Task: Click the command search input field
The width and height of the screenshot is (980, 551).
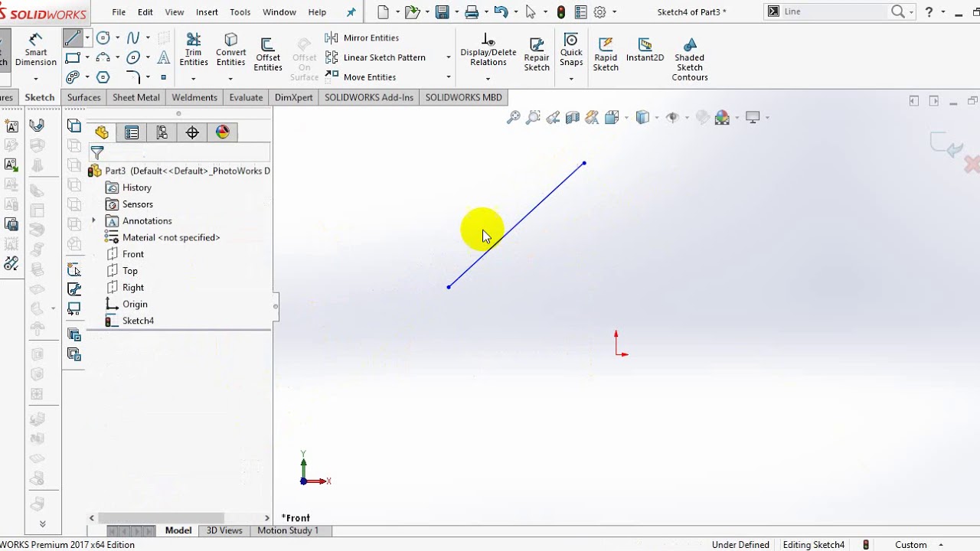Action: pos(835,11)
